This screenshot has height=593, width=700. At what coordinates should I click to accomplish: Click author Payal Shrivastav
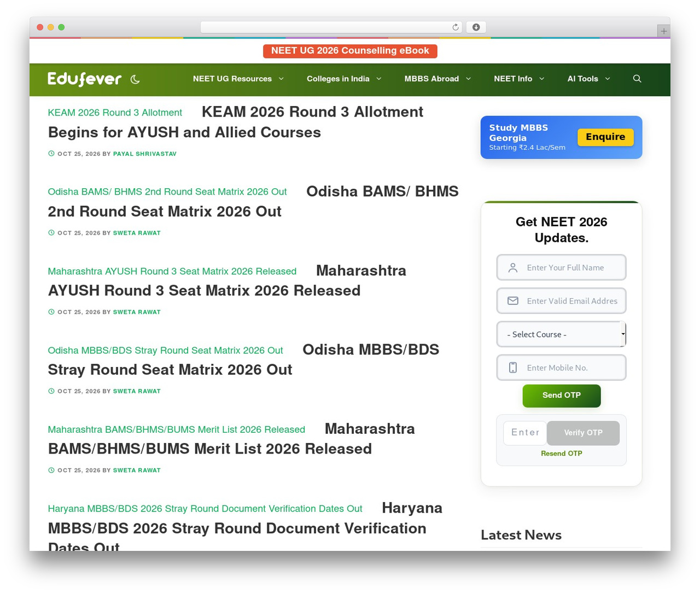pyautogui.click(x=145, y=154)
